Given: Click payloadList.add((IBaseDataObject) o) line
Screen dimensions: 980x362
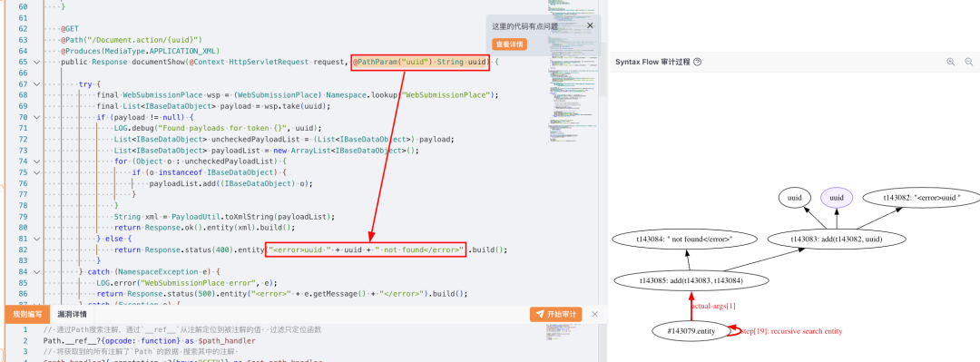Looking at the screenshot, I should click(x=230, y=183).
